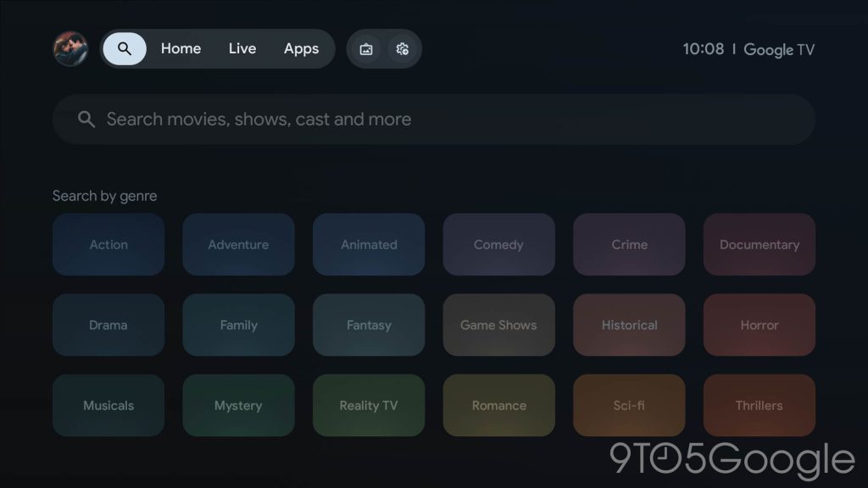The image size is (868, 488).
Task: Select the search magnifier tab icon
Action: pyautogui.click(x=125, y=49)
